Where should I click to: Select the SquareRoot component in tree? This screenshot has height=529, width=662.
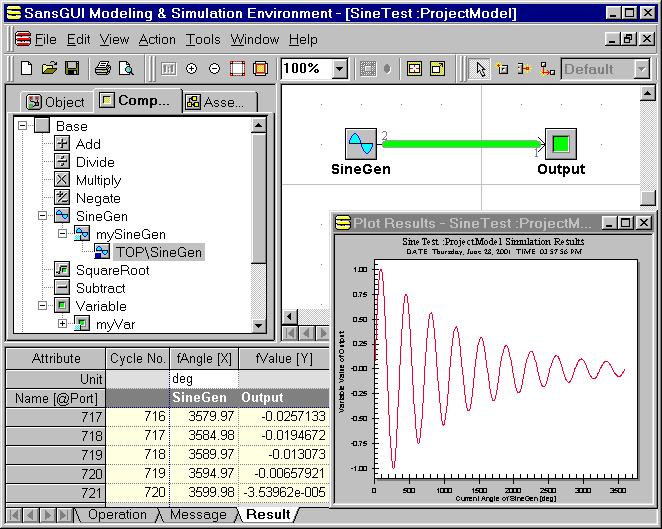pyautogui.click(x=112, y=270)
